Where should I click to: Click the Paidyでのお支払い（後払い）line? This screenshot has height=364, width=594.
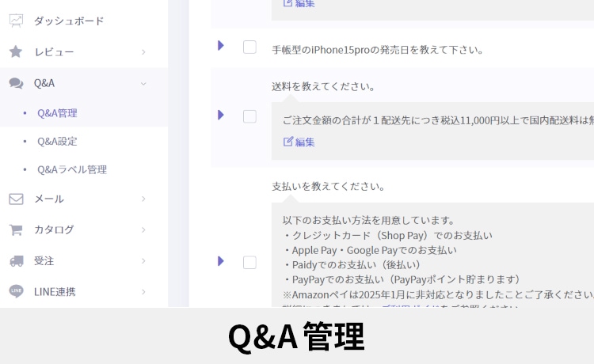352,265
